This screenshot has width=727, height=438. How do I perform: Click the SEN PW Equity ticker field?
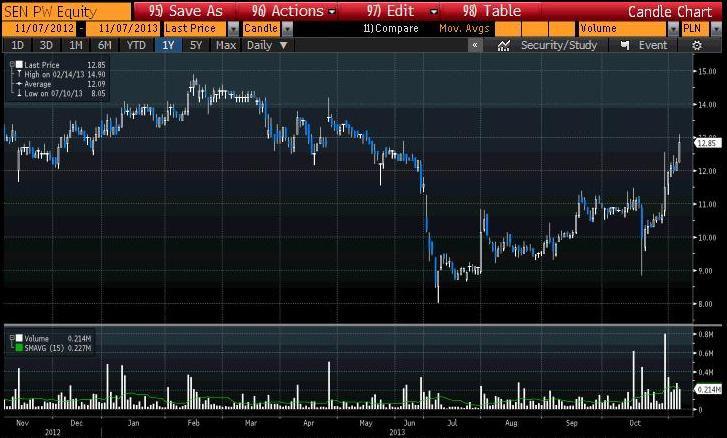[x=67, y=12]
